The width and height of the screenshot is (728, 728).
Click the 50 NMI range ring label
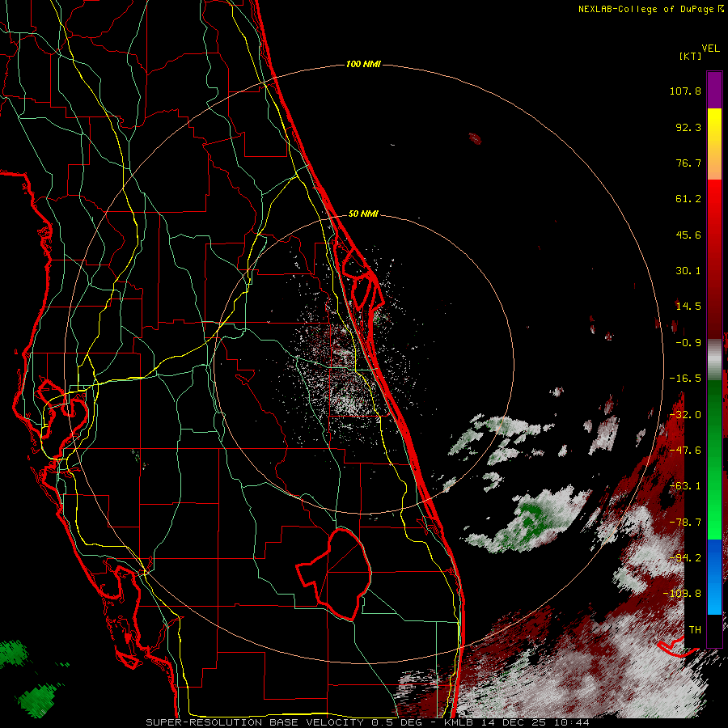tap(363, 214)
